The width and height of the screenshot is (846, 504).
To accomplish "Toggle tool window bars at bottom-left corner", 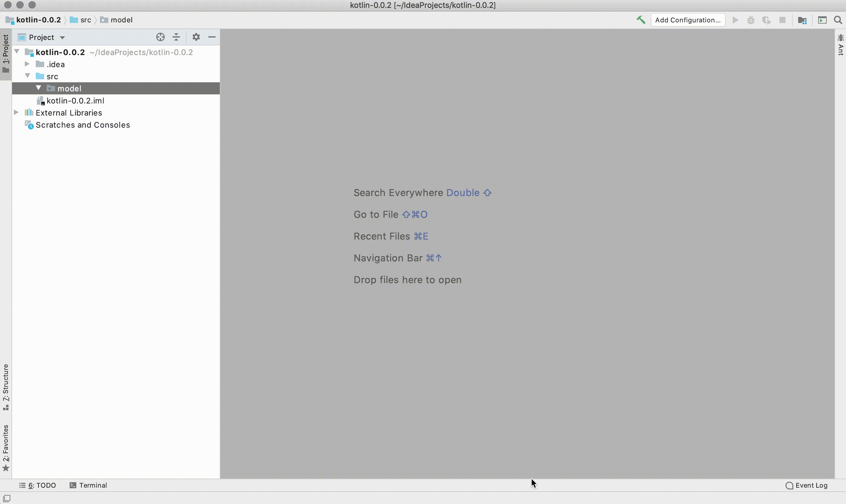I will tap(6, 498).
